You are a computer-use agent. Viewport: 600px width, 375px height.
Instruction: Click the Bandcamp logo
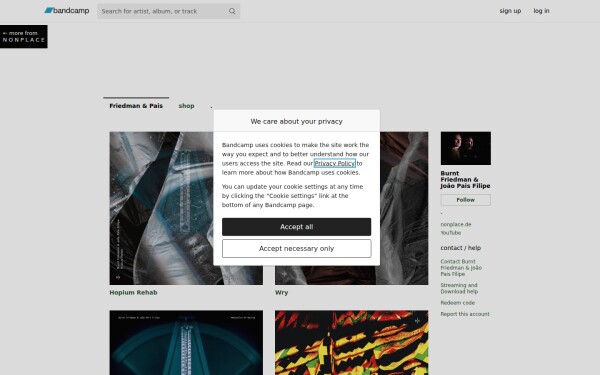(x=67, y=11)
